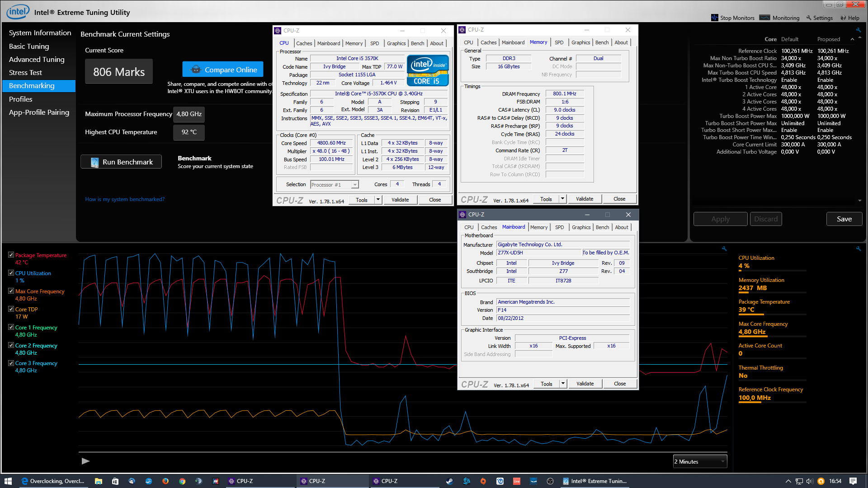Click the Help question mark icon
This screenshot has width=868, height=488.
[843, 18]
